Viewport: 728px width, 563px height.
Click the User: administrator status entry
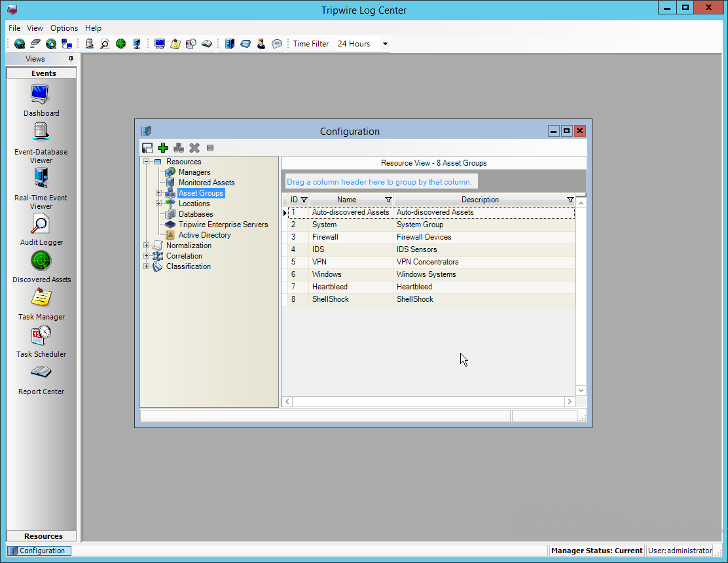(680, 551)
